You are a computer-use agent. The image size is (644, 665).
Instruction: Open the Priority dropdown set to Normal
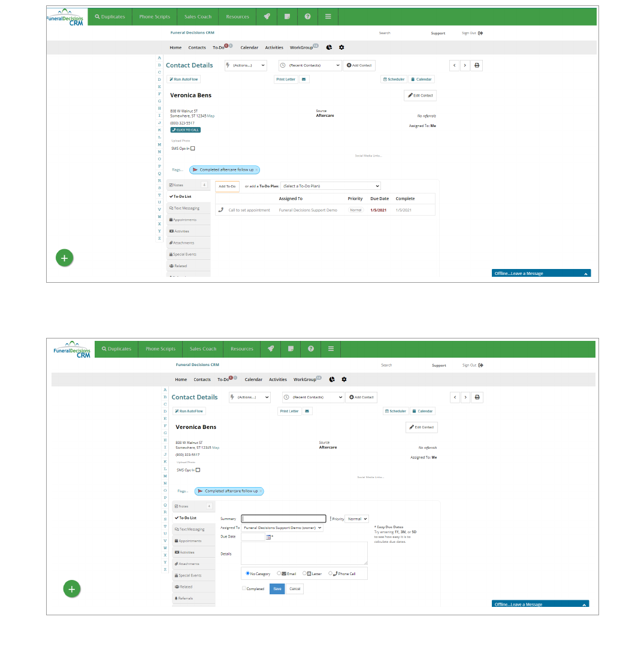coord(357,519)
